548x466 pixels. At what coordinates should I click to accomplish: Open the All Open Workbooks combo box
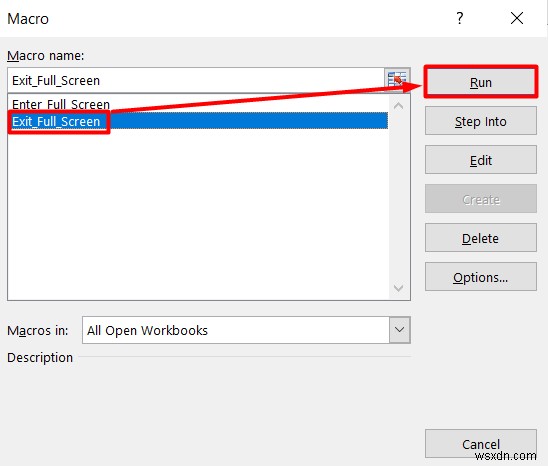246,330
